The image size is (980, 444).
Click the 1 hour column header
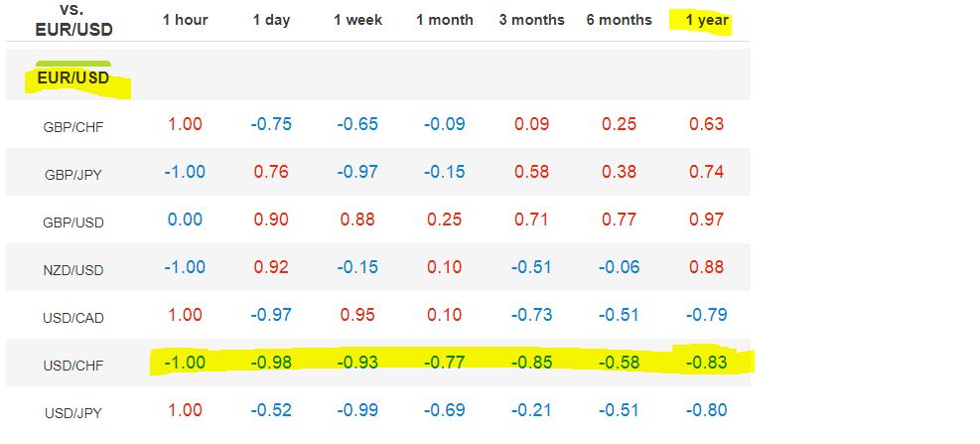point(185,21)
